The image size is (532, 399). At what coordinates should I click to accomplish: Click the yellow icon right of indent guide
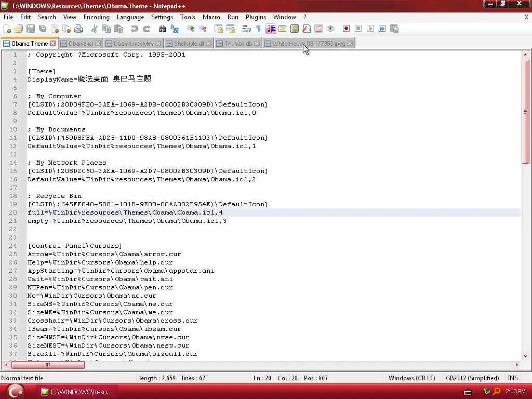tap(282, 29)
